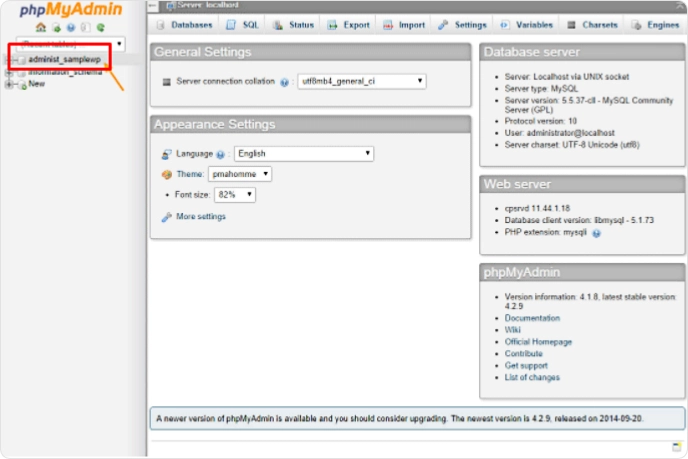Open the Engines tab
This screenshot has width=688, height=459.
tap(656, 25)
